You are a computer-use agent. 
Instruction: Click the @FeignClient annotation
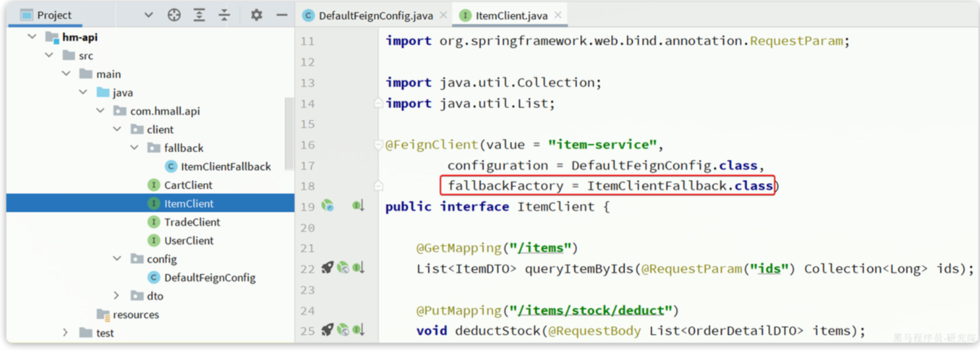(432, 144)
